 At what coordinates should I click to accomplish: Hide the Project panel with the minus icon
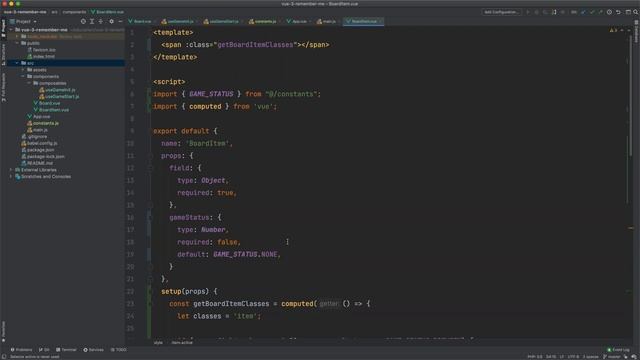pyautogui.click(x=120, y=21)
